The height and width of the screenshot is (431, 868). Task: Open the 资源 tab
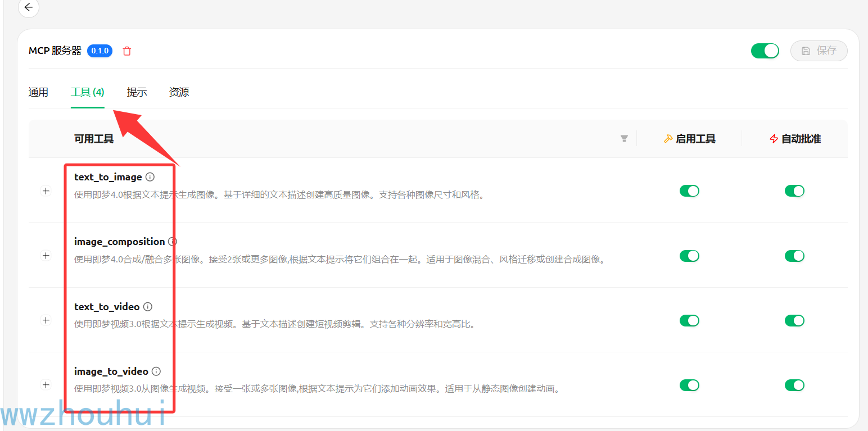[179, 92]
